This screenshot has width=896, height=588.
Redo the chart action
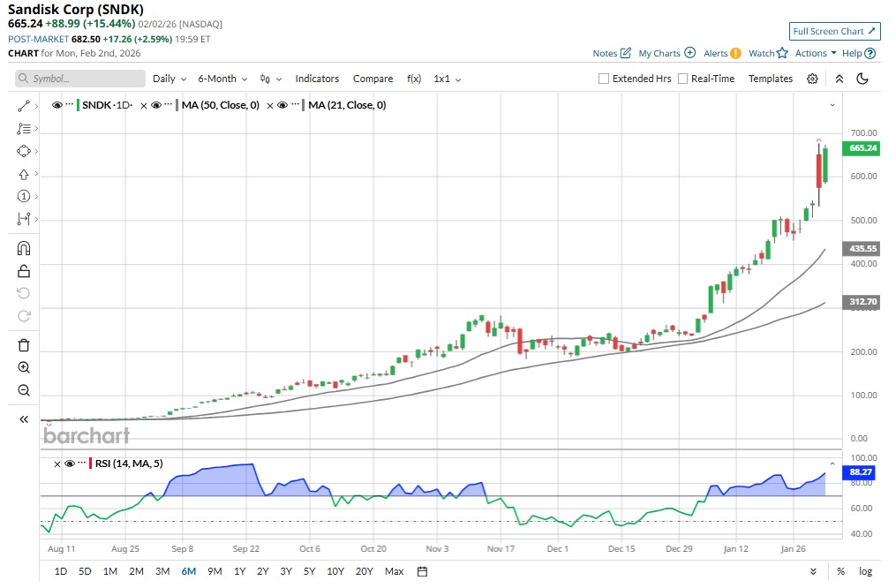point(24,316)
